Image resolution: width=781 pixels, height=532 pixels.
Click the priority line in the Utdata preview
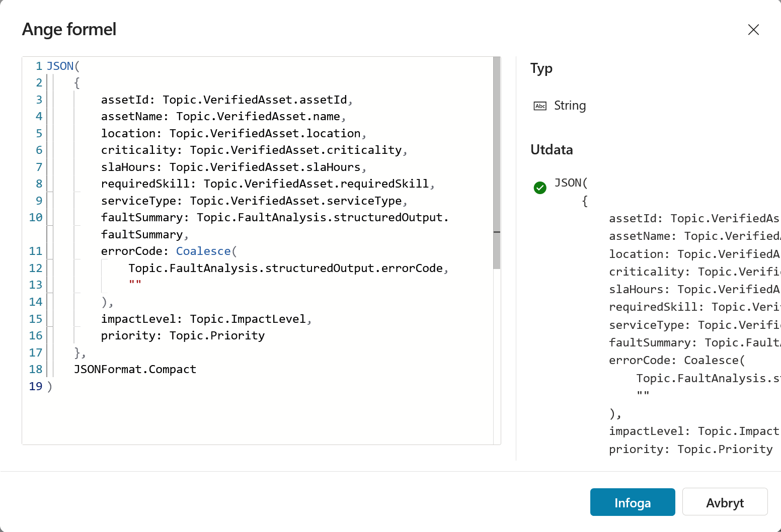(x=690, y=449)
